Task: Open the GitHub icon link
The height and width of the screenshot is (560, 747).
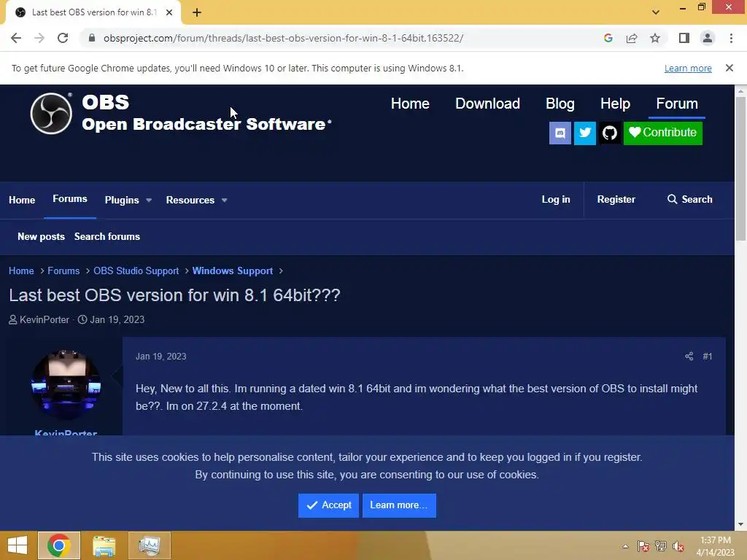Action: [x=610, y=133]
